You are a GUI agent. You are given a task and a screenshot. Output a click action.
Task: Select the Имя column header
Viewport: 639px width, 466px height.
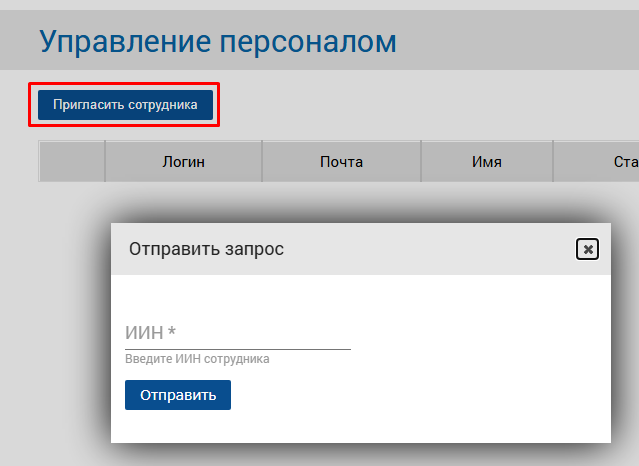pyautogui.click(x=486, y=161)
